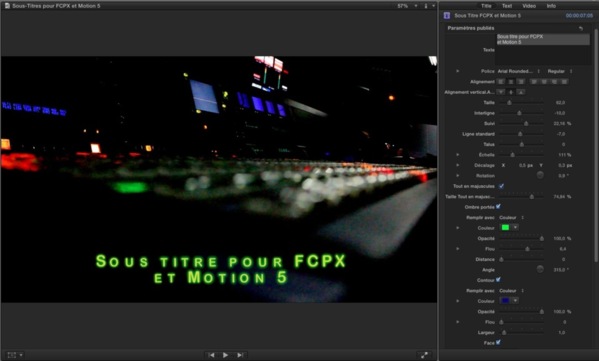Toggle the Face checkbox
The width and height of the screenshot is (599, 361).
coord(498,342)
